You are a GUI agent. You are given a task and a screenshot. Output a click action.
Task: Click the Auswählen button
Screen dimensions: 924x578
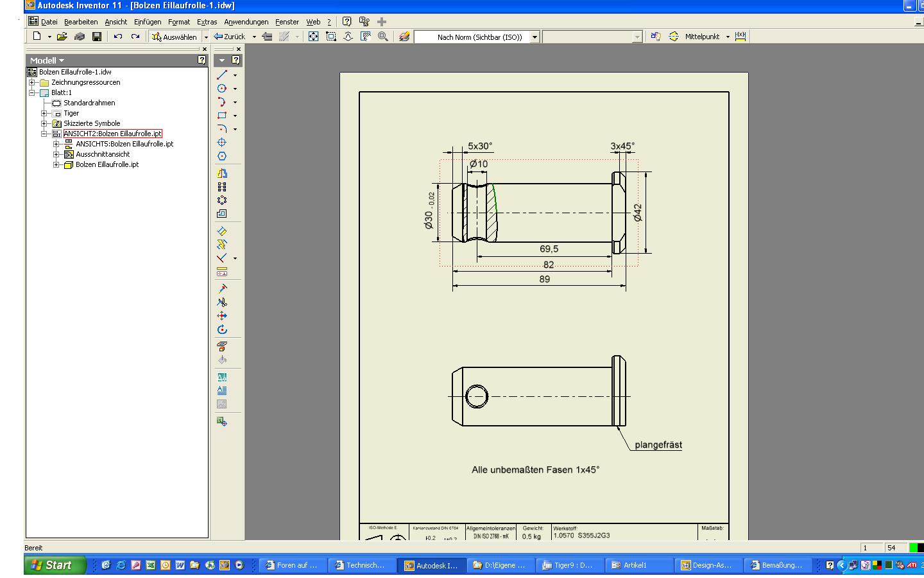(x=175, y=37)
